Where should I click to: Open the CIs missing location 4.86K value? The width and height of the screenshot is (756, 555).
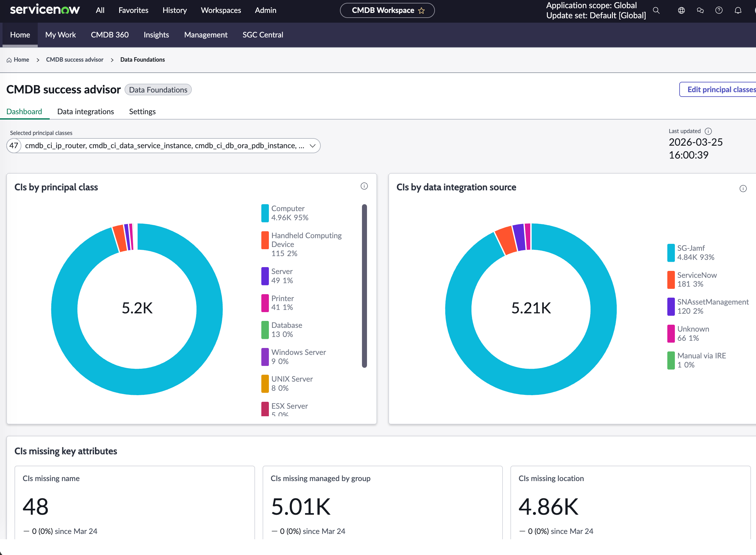(548, 507)
